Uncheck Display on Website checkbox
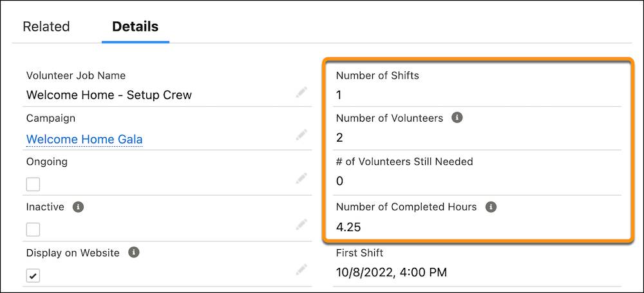Viewport: 644px width, 293px height. [x=33, y=276]
